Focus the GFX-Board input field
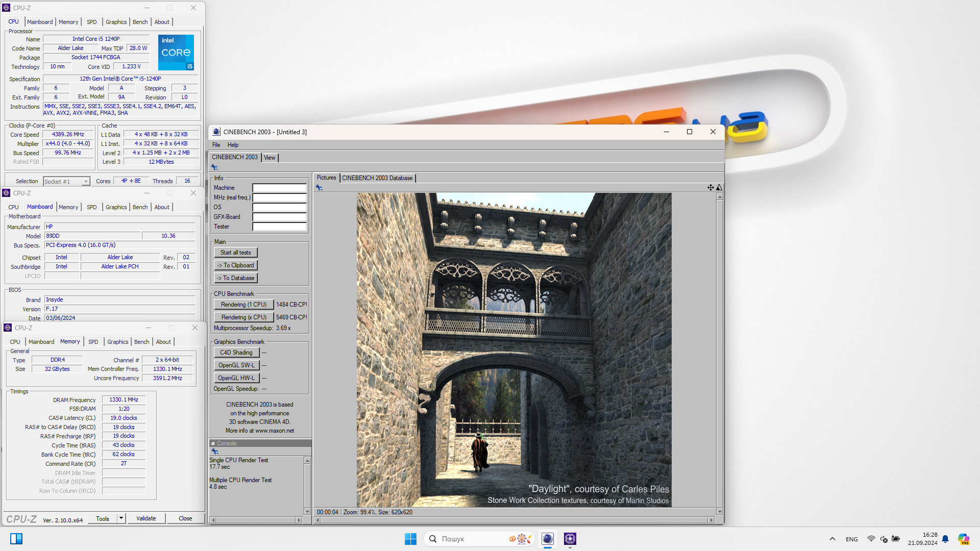 (280, 217)
